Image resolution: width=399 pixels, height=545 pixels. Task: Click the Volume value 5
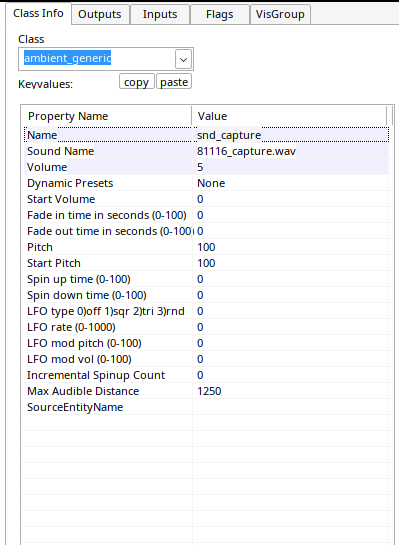tap(291, 167)
